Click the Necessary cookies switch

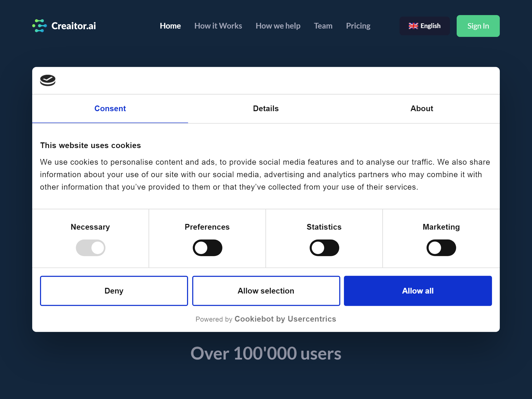coord(91,248)
